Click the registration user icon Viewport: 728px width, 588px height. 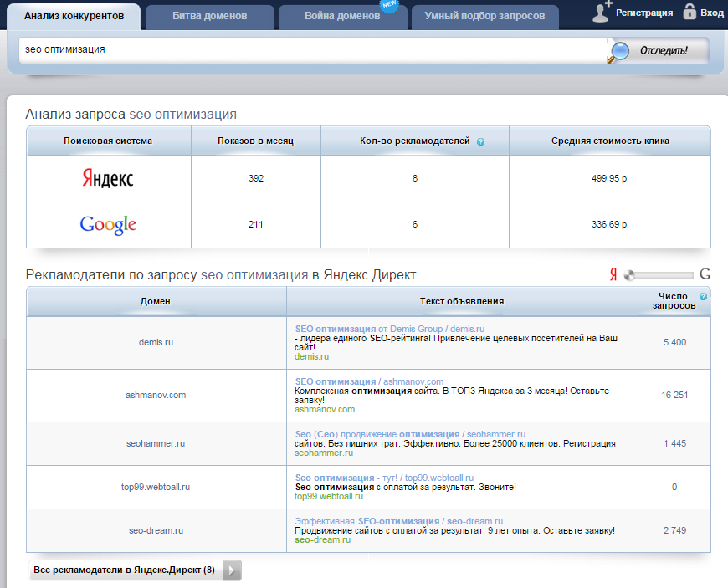pyautogui.click(x=602, y=12)
